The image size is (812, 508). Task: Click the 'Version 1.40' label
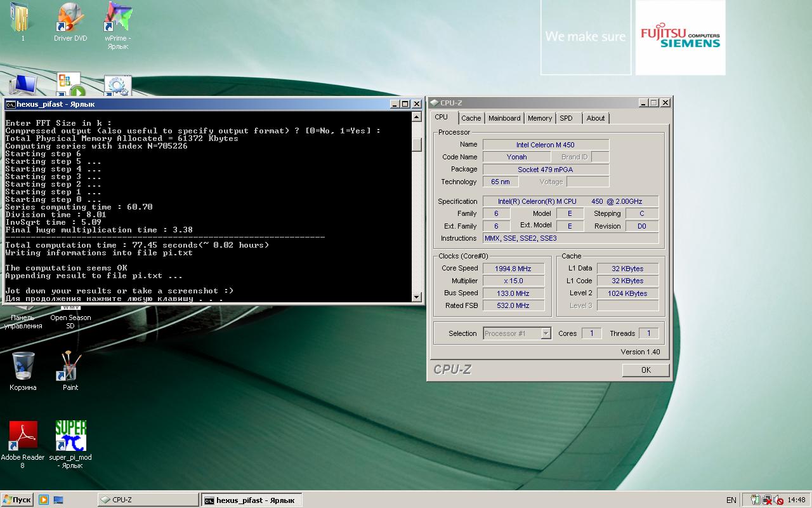(640, 352)
